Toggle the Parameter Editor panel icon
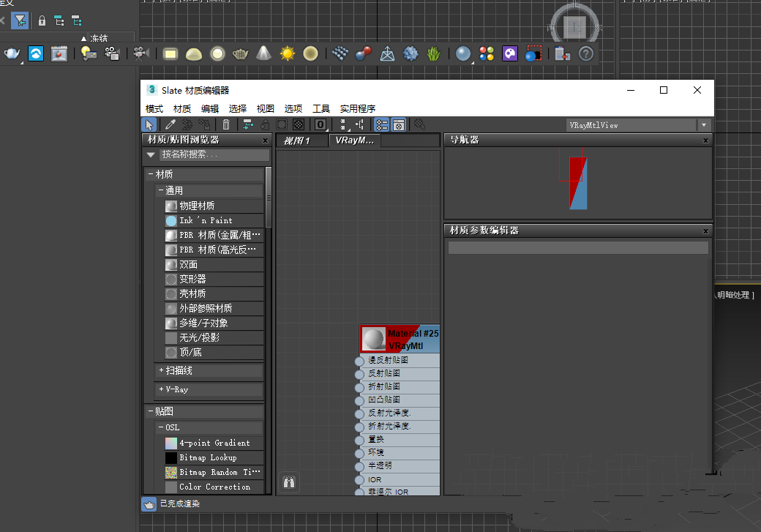The height and width of the screenshot is (532, 761). point(399,124)
